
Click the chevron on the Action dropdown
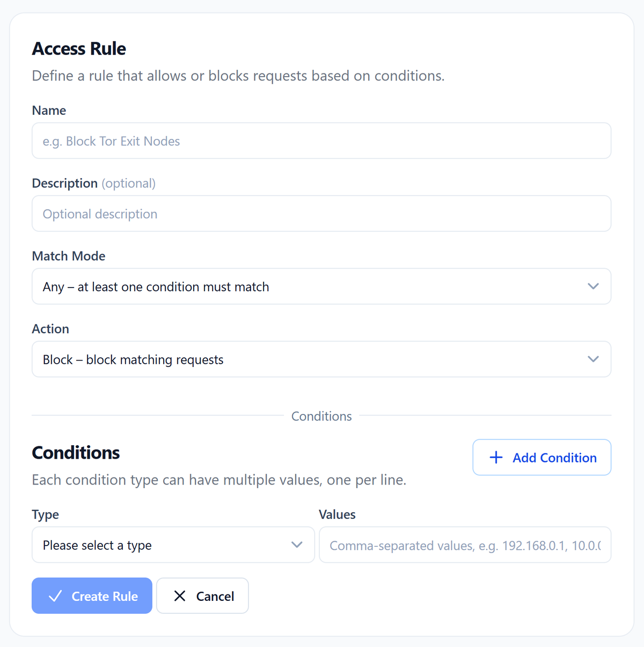[593, 359]
